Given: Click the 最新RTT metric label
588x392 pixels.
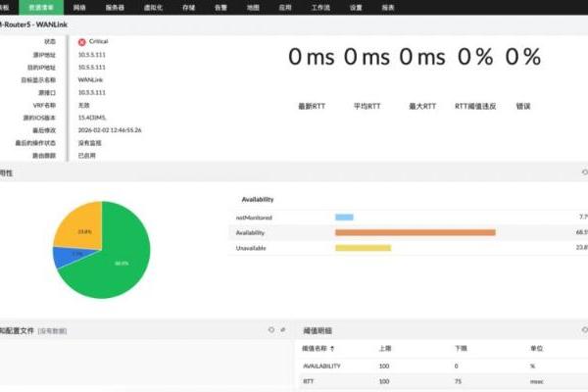Looking at the screenshot, I should 312,106.
